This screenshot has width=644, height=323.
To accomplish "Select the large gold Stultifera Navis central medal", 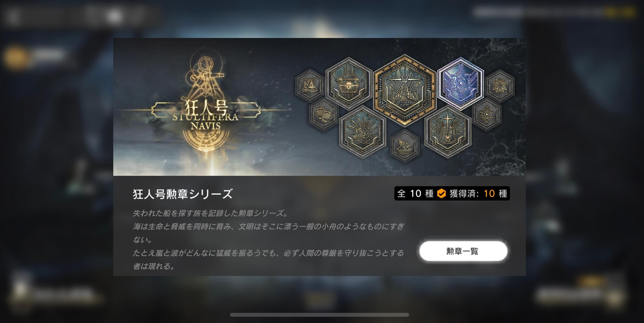I will (404, 90).
